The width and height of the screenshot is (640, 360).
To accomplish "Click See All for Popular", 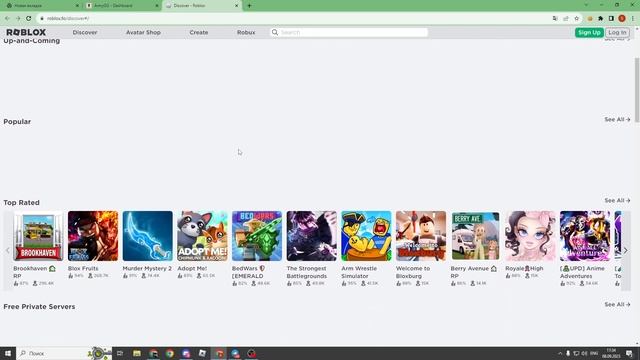I will pos(617,120).
